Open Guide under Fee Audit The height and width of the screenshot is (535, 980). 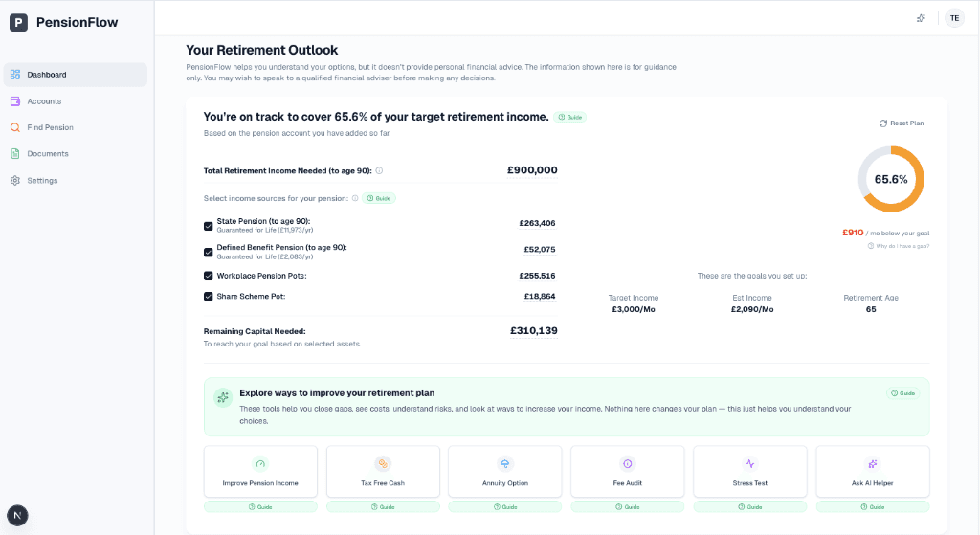628,507
